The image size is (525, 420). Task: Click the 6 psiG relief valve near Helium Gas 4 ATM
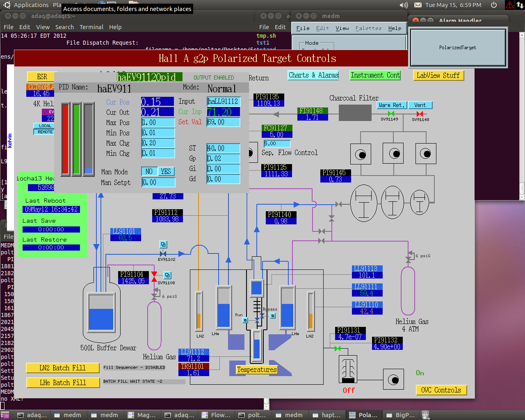click(x=409, y=256)
